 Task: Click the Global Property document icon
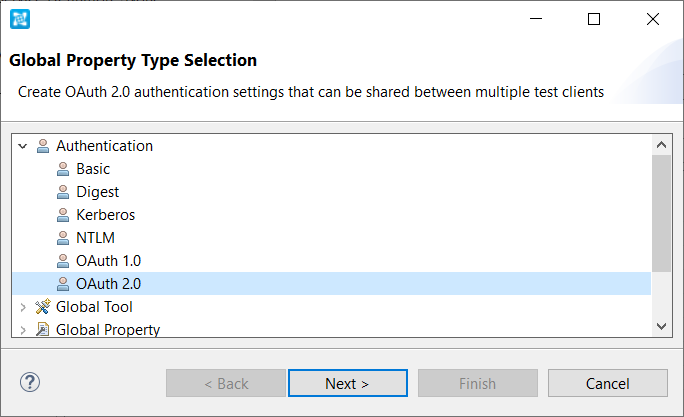[x=42, y=329]
